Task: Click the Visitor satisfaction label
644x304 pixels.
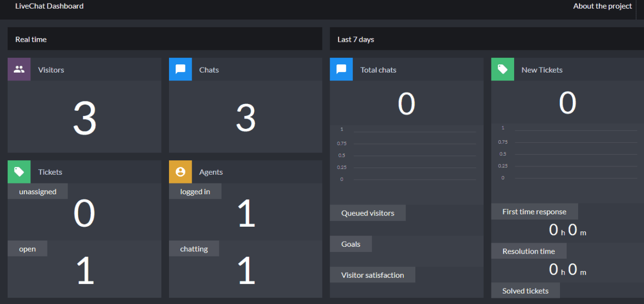Action: (372, 275)
